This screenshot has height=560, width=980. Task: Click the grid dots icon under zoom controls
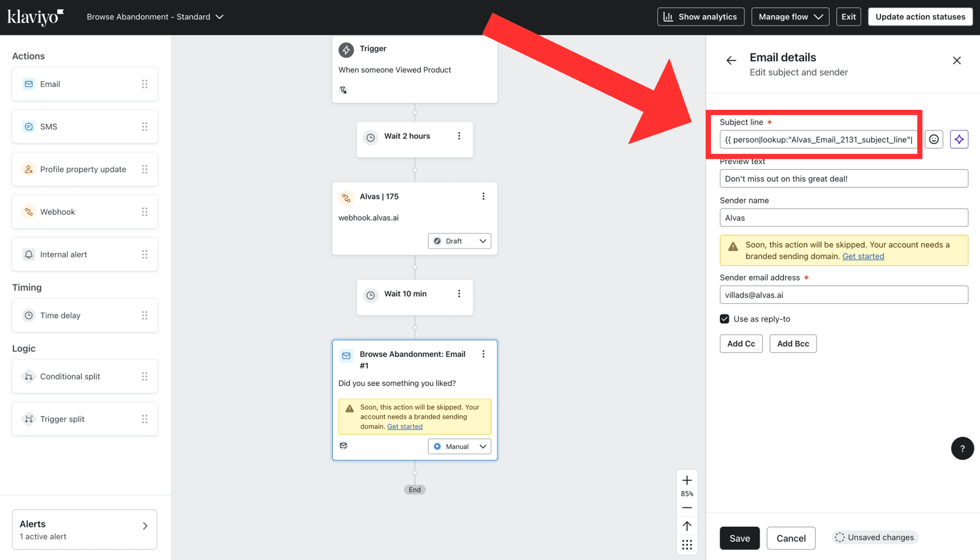(687, 545)
